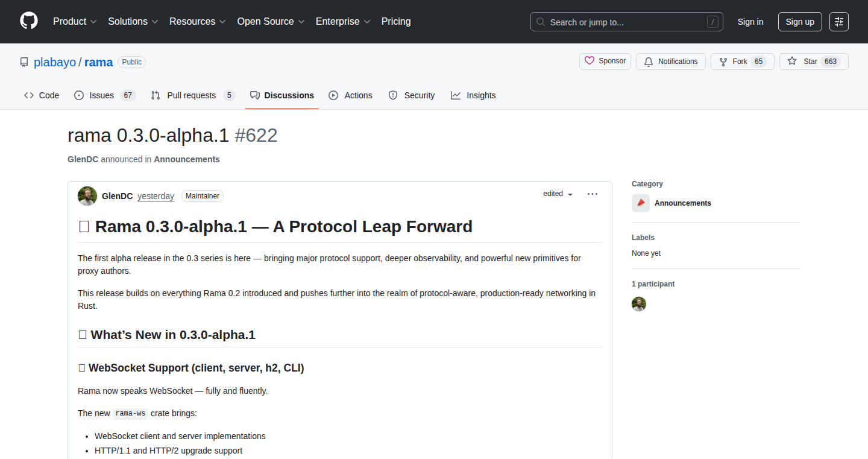Screen dimensions: 868x459
Task: Click the None yet labels text
Action: click(x=646, y=253)
